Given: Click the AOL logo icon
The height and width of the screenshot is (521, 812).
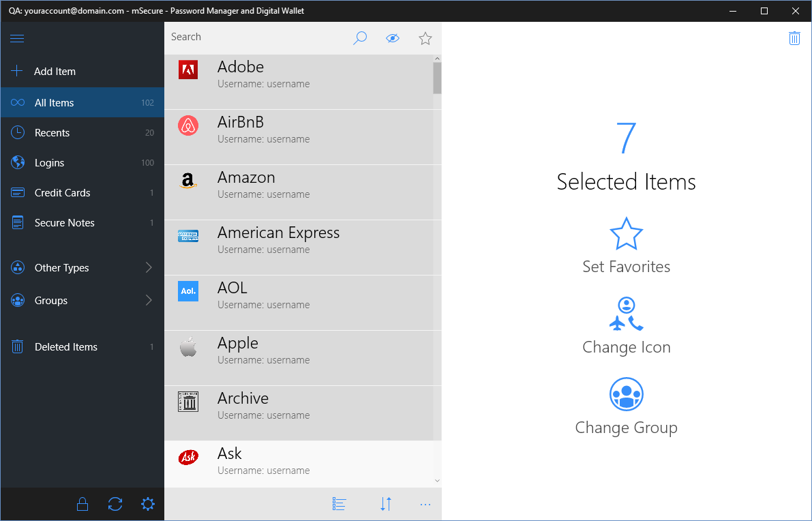Looking at the screenshot, I should point(188,291).
